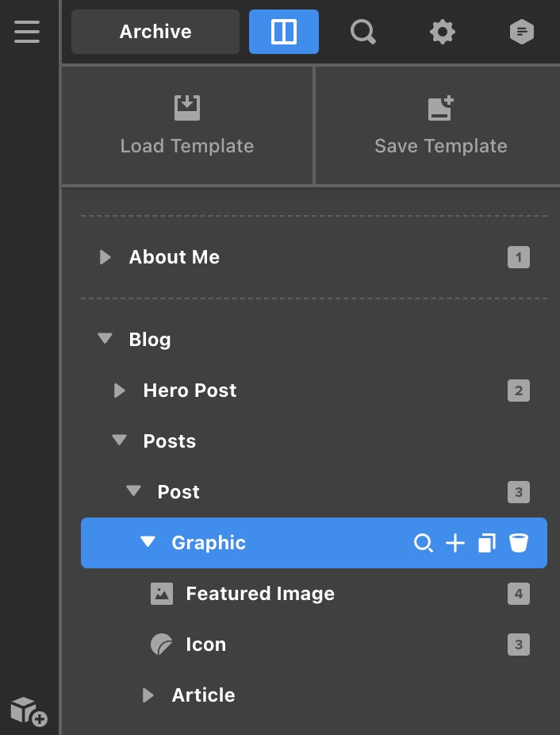Delete Graphic with the trash icon

tap(519, 543)
